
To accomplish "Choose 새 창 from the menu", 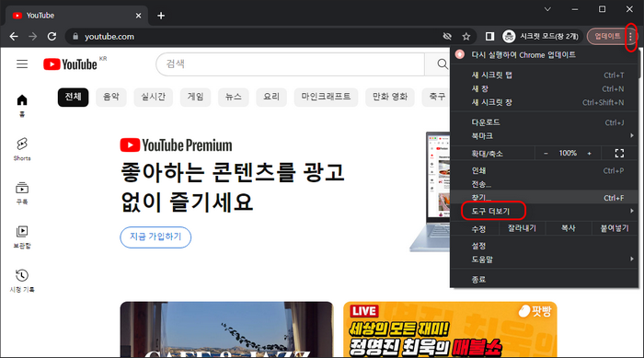I will [x=545, y=88].
